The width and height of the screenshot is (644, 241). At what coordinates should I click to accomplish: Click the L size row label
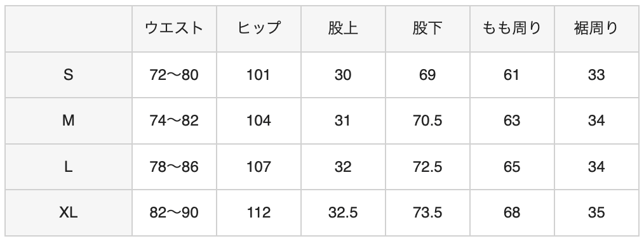69,167
